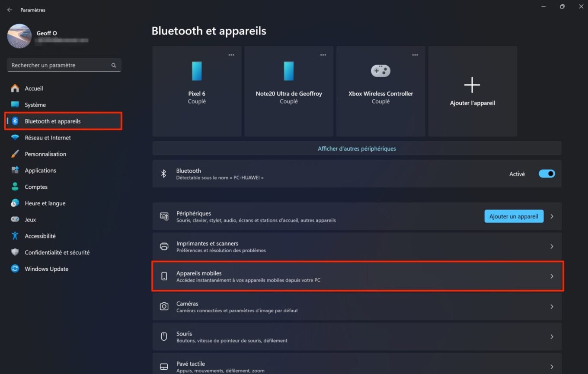The width and height of the screenshot is (588, 374).
Task: Open the three-dot menu on Pixel 6 card
Action: pyautogui.click(x=231, y=55)
